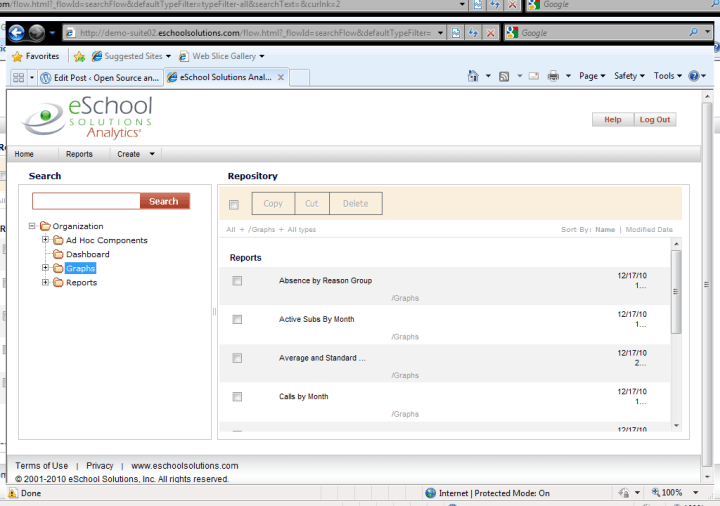The height and width of the screenshot is (506, 720).
Task: Click the Favorites star icon
Action: click(17, 56)
